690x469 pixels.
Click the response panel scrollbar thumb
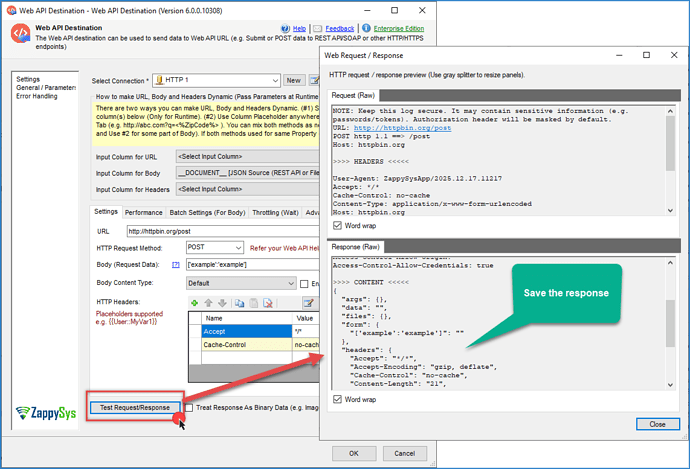(670, 323)
